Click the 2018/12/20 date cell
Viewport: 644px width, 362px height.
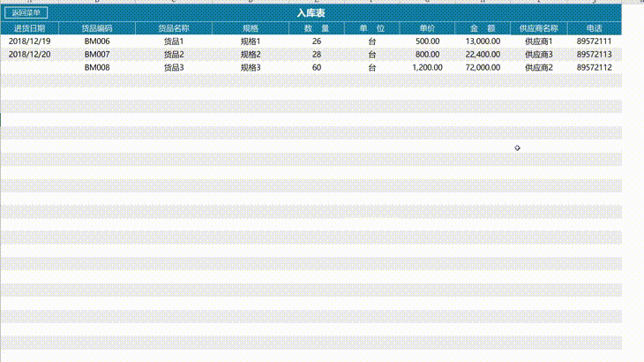click(x=29, y=55)
